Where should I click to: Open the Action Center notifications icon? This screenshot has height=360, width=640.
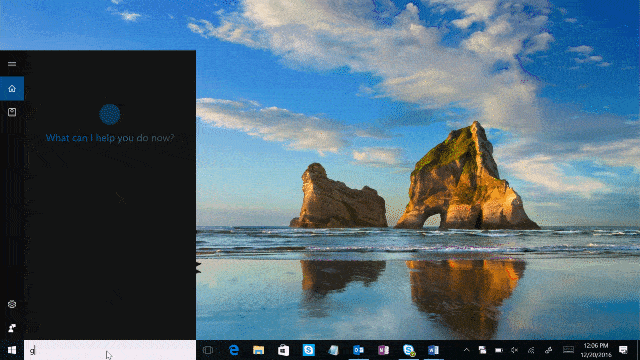(x=623, y=350)
